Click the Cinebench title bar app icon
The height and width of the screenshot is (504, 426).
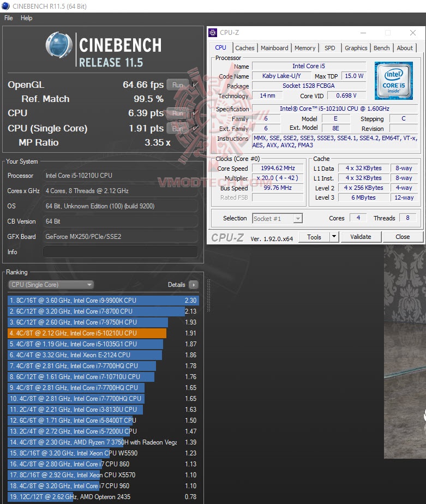(x=5, y=6)
